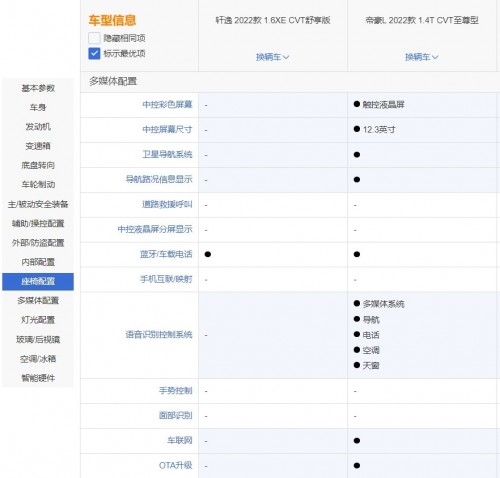
Task: Open 中控屏幕尺寸 parameter link
Action: (167, 129)
